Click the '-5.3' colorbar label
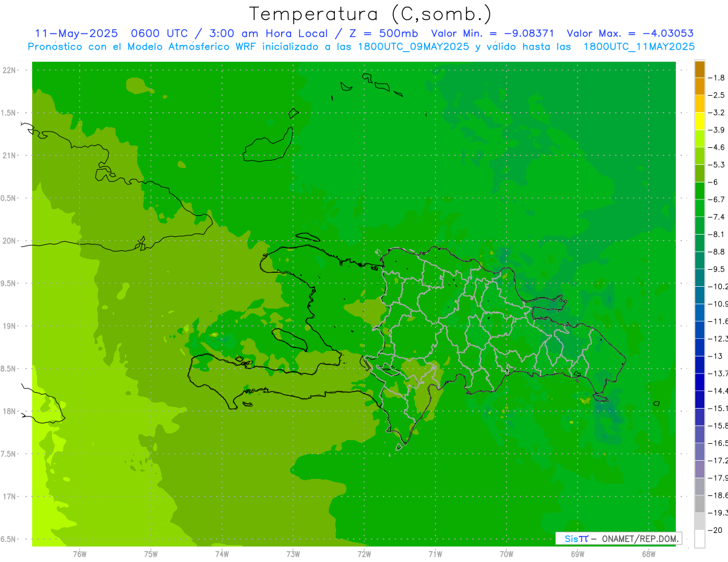The height and width of the screenshot is (562, 728). point(717,165)
